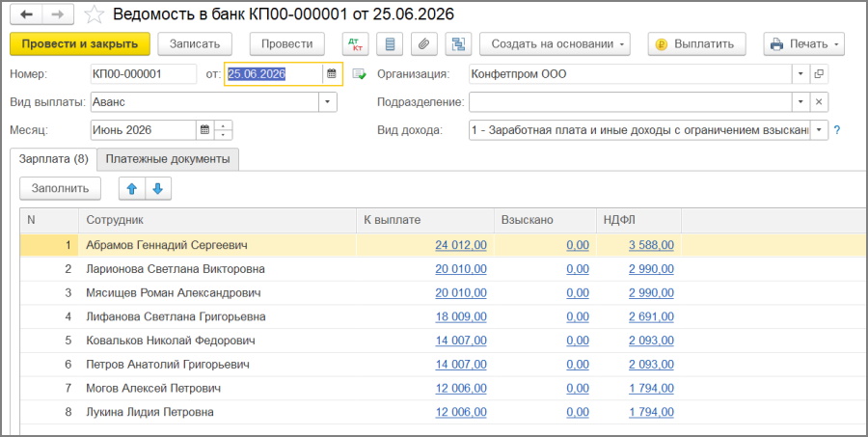This screenshot has height=437, width=868.
Task: Open К выплате amount 24 012,00
Action: click(x=461, y=245)
